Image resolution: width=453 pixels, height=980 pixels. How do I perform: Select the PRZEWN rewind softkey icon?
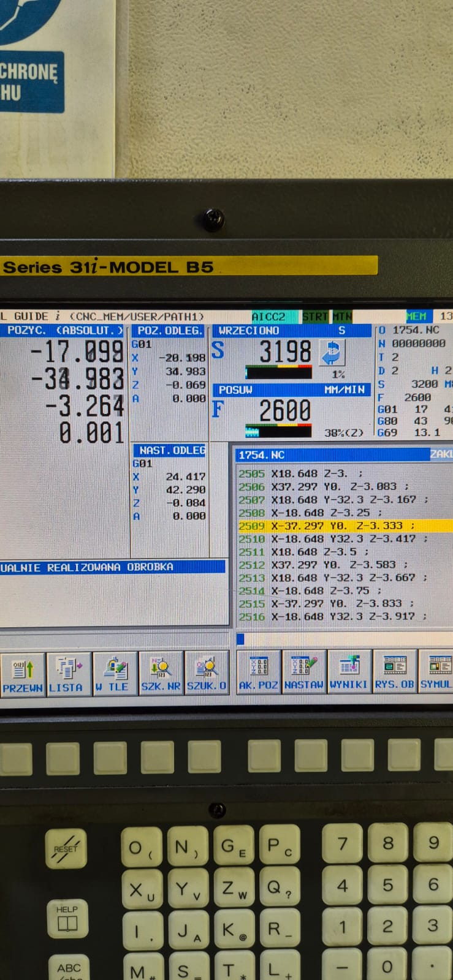pyautogui.click(x=22, y=674)
